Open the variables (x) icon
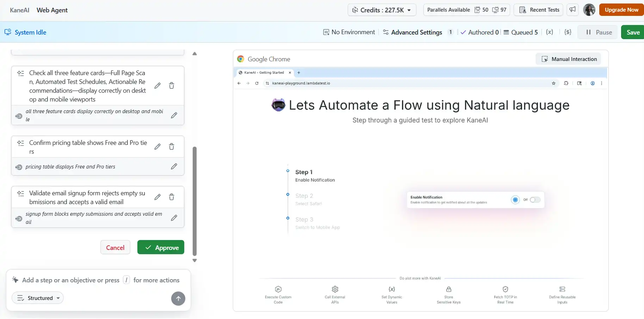 (x=549, y=32)
